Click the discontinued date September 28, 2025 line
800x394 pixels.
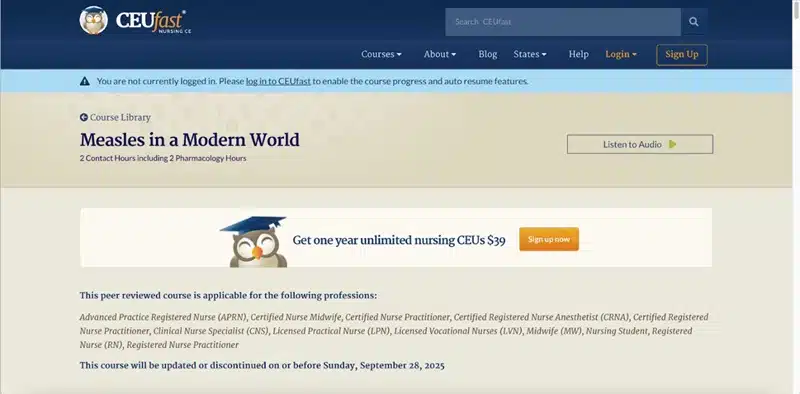pos(262,365)
